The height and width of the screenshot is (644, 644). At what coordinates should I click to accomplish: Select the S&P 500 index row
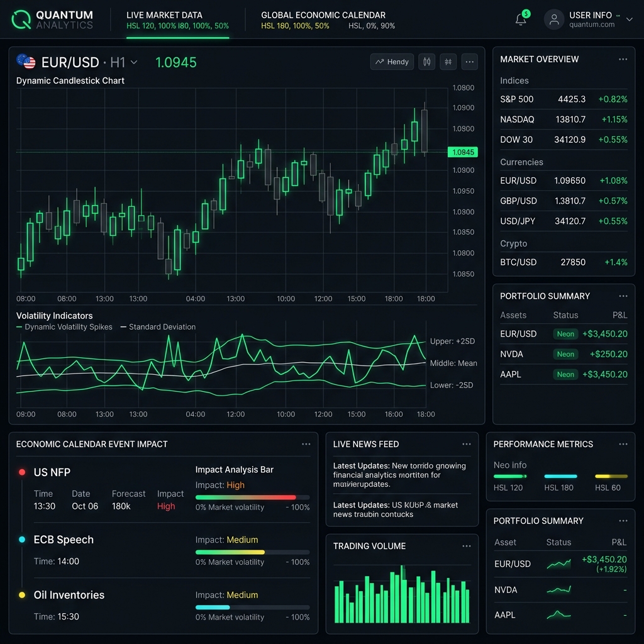click(563, 99)
